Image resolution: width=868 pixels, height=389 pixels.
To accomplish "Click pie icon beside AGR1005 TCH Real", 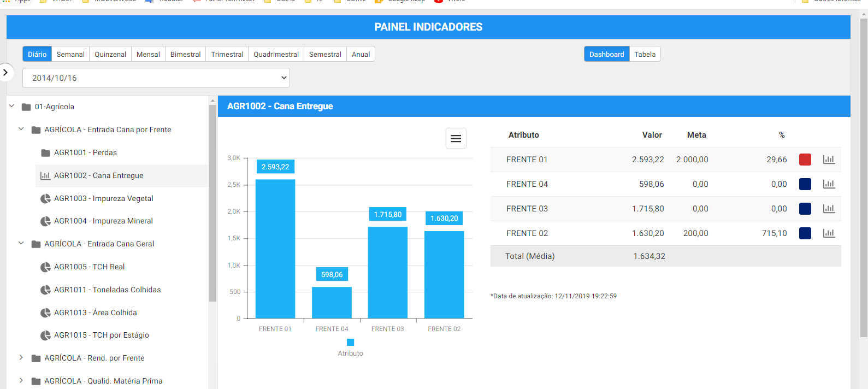I will point(45,267).
